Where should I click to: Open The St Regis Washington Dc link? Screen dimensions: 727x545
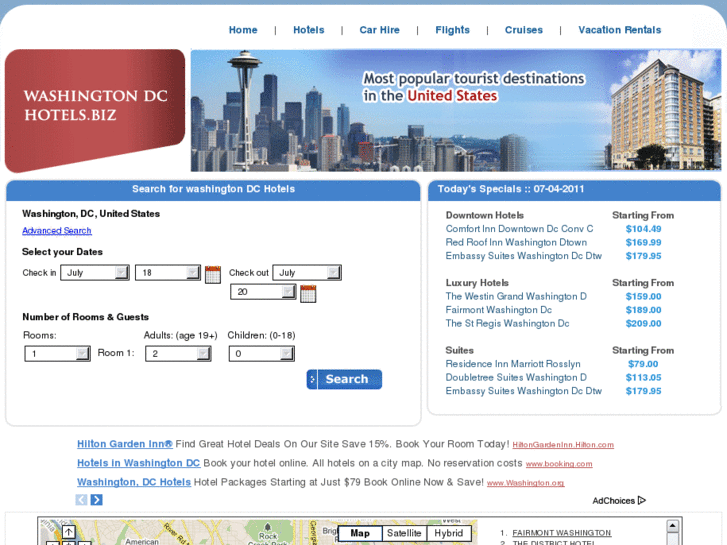click(507, 323)
